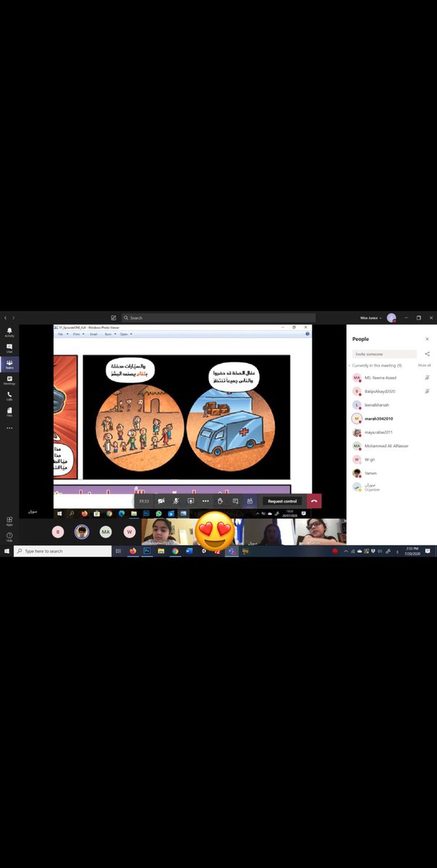Click Request control button

point(282,501)
